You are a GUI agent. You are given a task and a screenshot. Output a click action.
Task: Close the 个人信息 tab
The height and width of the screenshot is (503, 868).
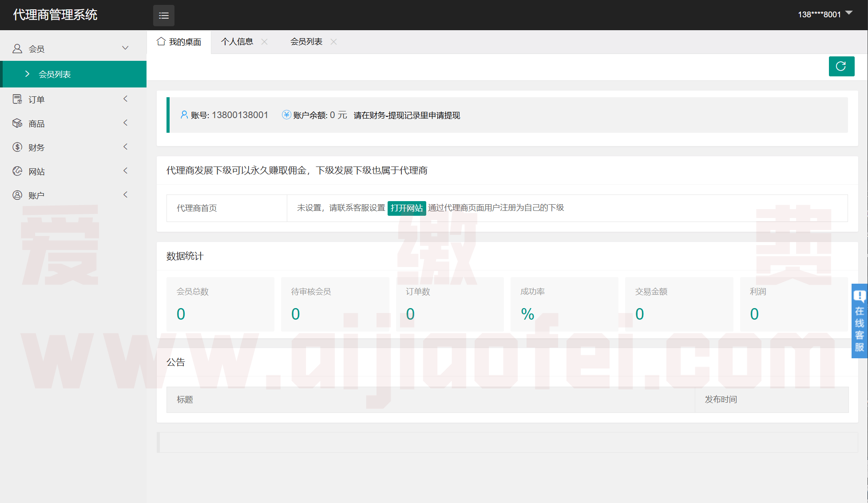click(264, 42)
